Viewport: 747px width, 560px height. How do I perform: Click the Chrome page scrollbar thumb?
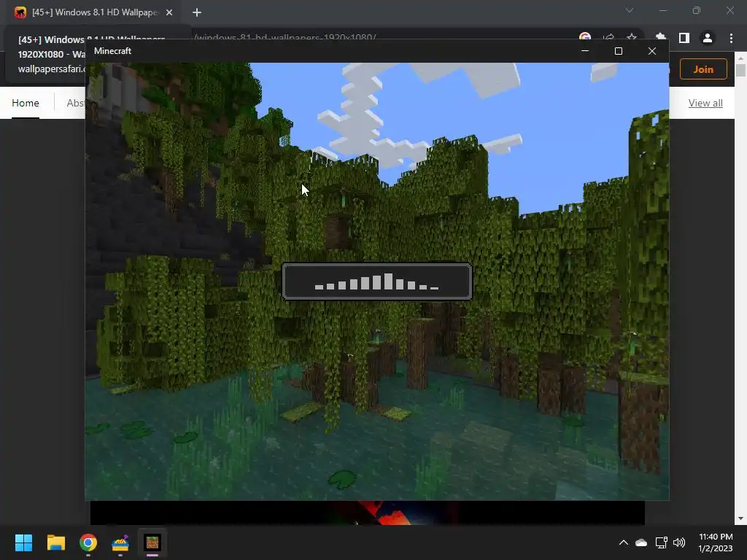point(740,71)
